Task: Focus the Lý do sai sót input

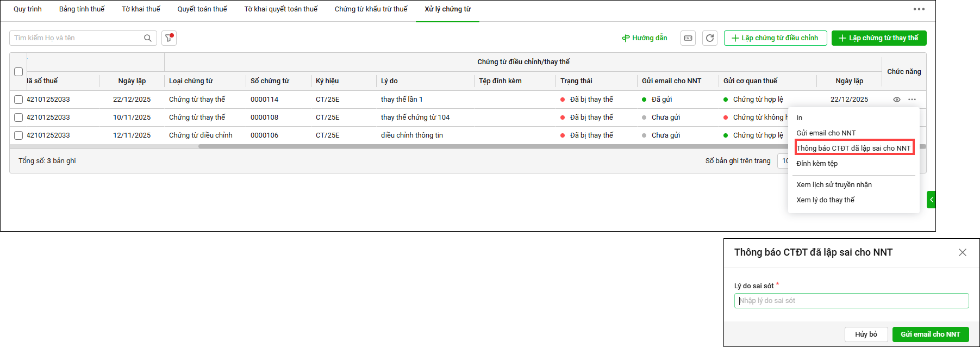Action: click(851, 301)
